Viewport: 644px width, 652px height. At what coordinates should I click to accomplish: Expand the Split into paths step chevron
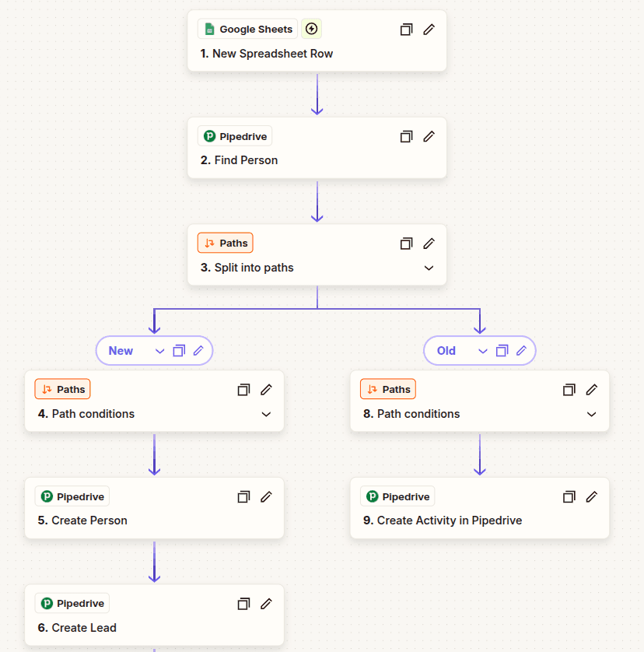pos(429,267)
